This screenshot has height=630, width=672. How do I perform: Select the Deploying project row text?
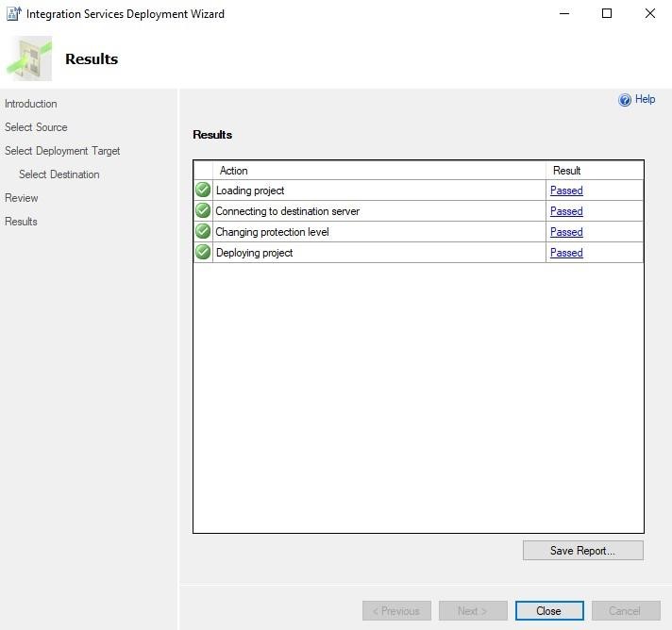click(254, 253)
